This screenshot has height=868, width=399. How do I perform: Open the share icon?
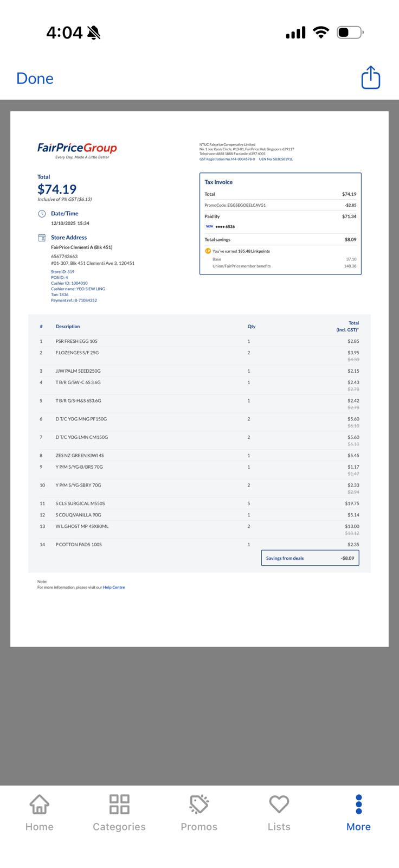click(371, 78)
